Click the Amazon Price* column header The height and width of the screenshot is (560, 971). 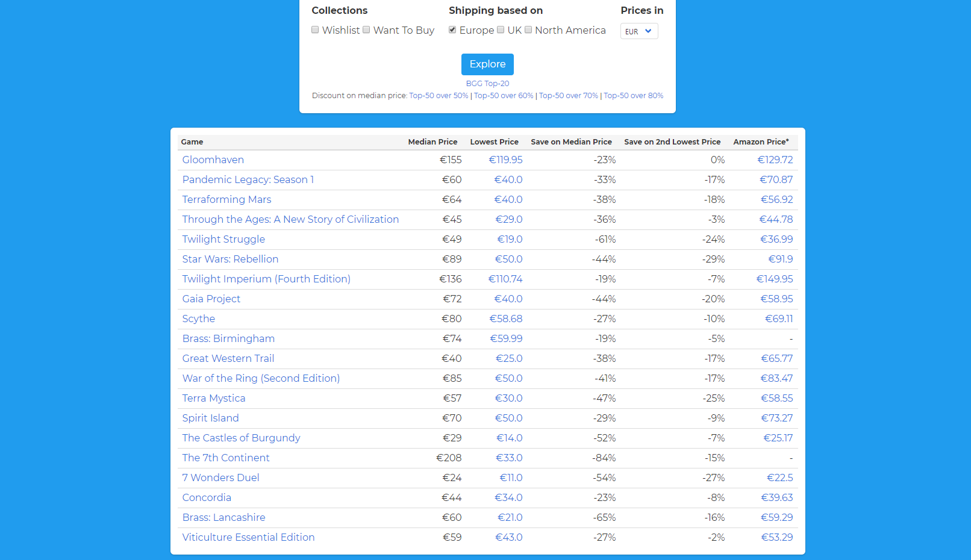761,142
